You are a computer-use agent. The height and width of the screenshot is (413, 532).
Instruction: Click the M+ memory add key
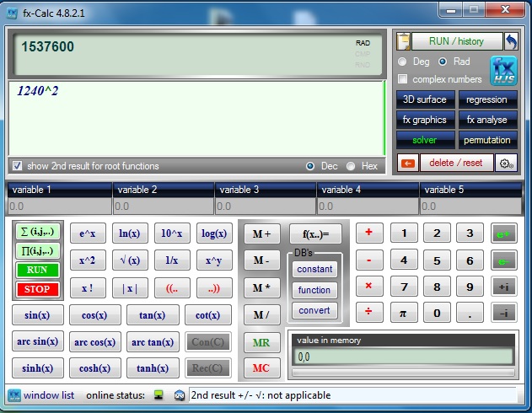pyautogui.click(x=262, y=233)
